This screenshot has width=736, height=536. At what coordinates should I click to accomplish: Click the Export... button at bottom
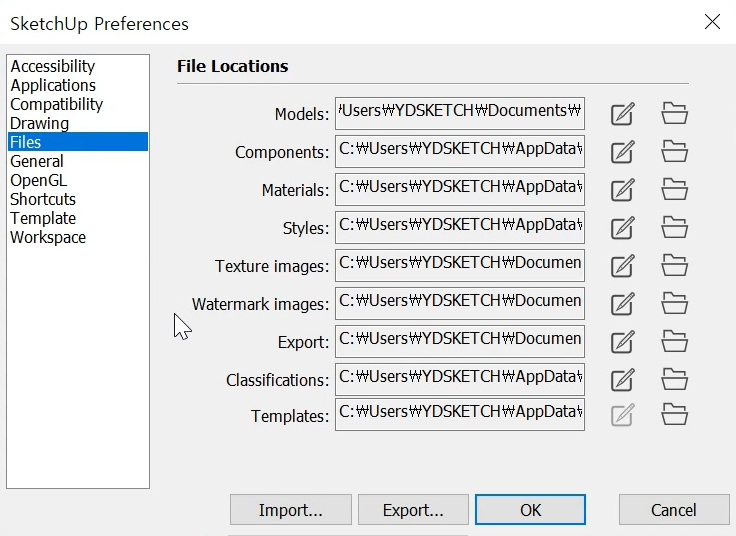coord(413,510)
